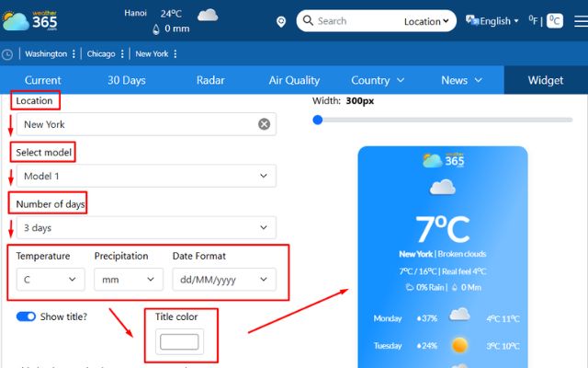This screenshot has height=368, width=588.
Task: Click the translate language icon
Action: tap(471, 20)
